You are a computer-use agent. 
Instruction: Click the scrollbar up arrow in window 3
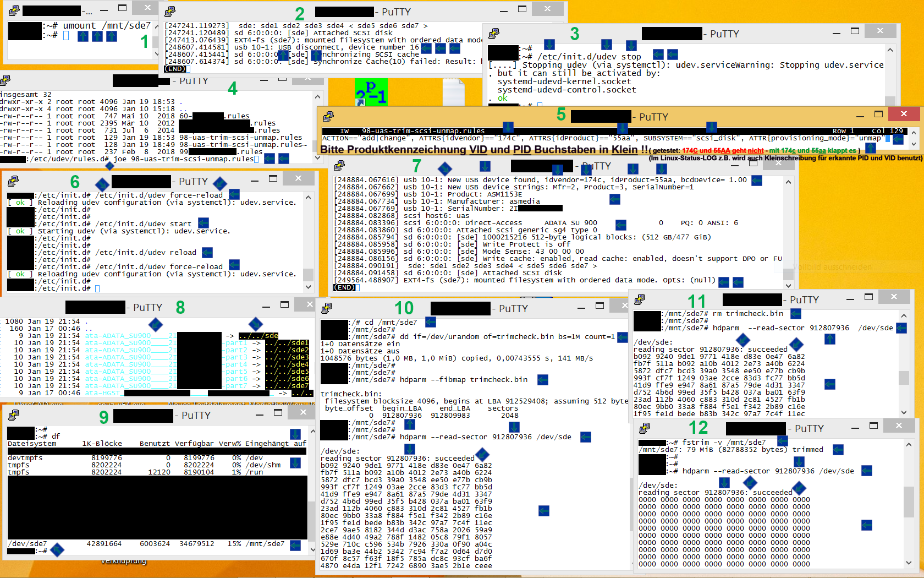890,50
